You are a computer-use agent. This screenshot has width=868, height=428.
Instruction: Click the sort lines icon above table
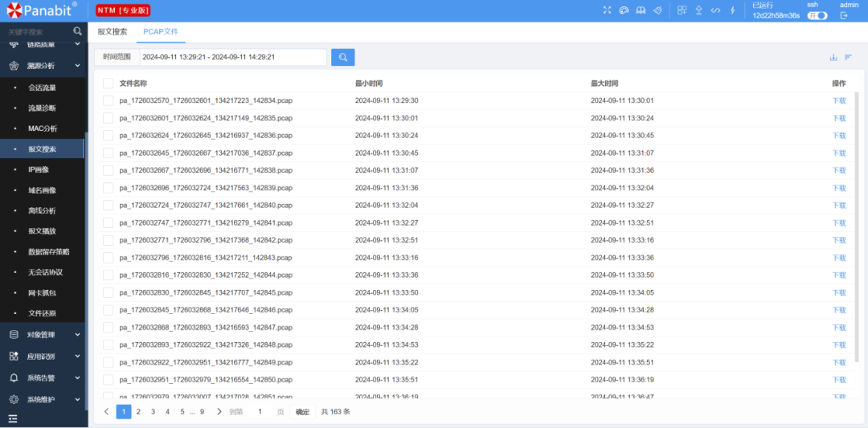(848, 57)
